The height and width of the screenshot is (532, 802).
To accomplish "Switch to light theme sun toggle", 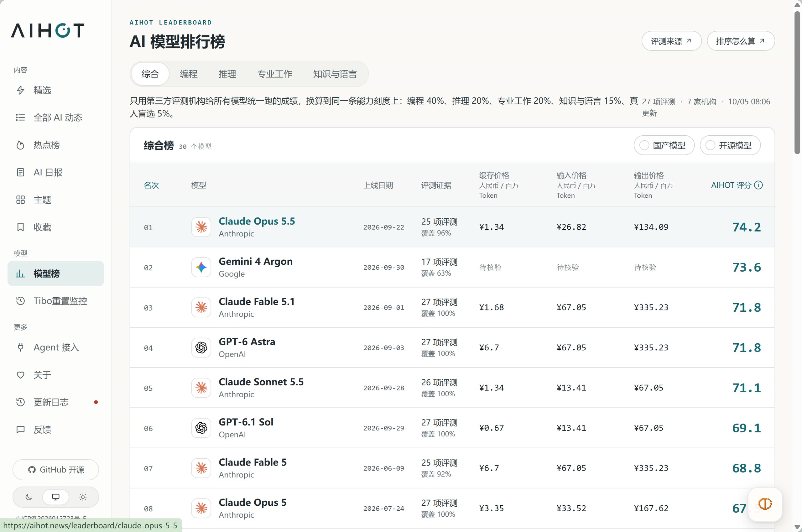I will click(83, 497).
